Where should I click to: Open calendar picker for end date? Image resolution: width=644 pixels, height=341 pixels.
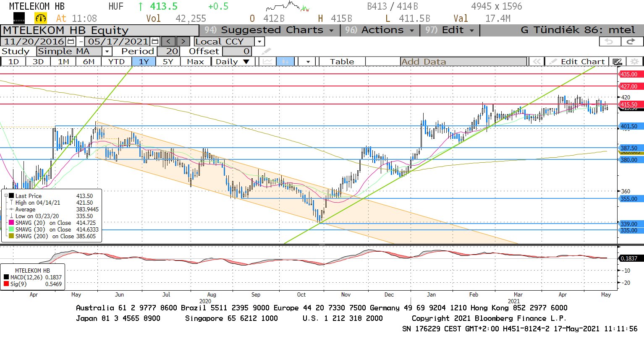pyautogui.click(x=155, y=42)
